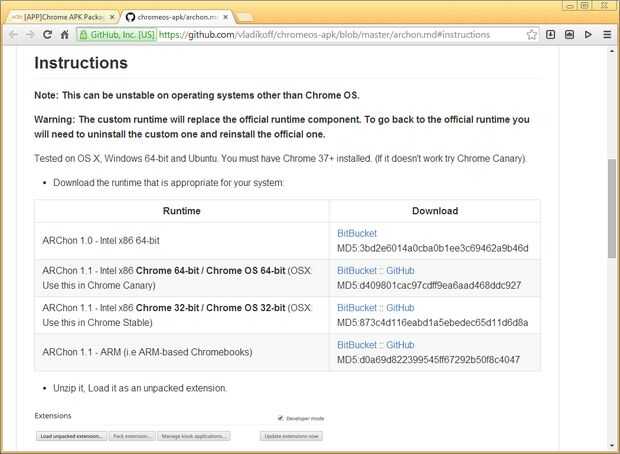Click the download-arrow extension icon in toolbar
Viewport: 620px width, 454px height.
550,35
